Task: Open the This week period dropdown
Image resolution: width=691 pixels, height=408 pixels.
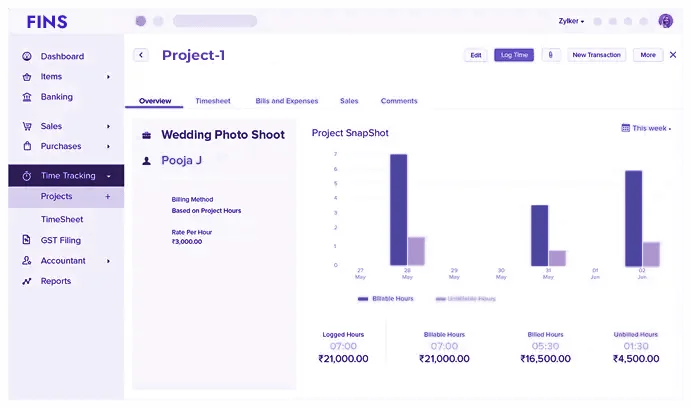Action: [x=646, y=128]
